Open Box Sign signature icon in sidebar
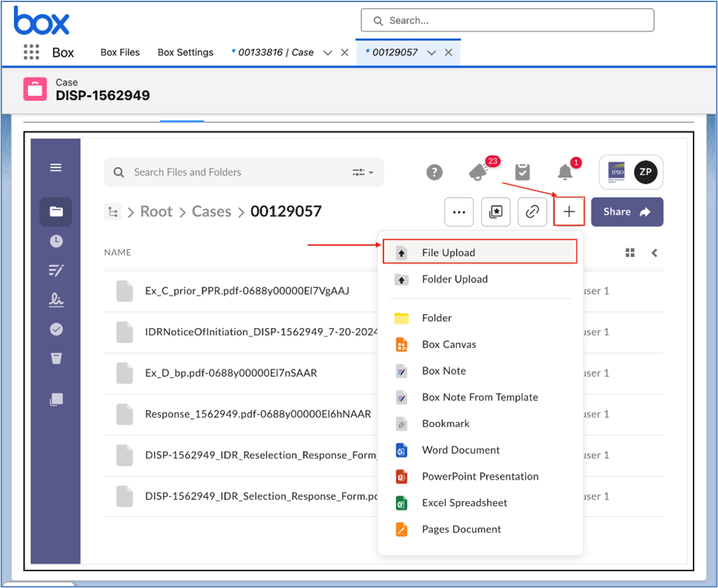The height and width of the screenshot is (588, 718). 56,299
